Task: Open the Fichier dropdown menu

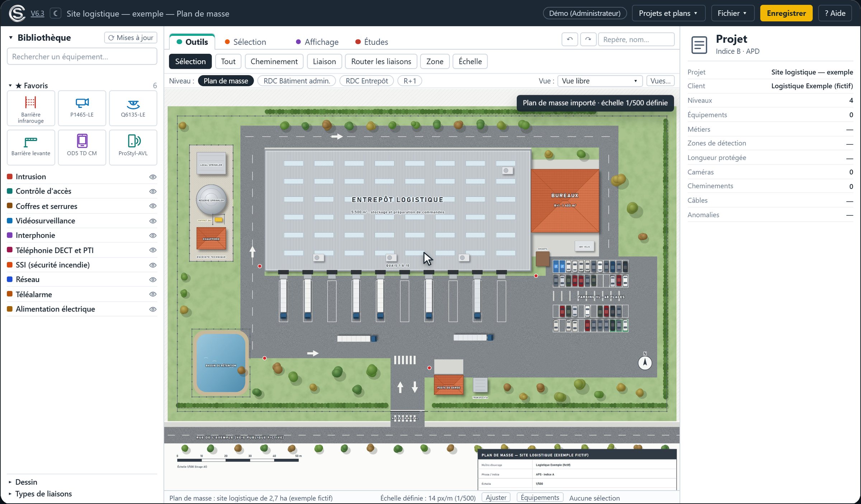Action: point(733,14)
